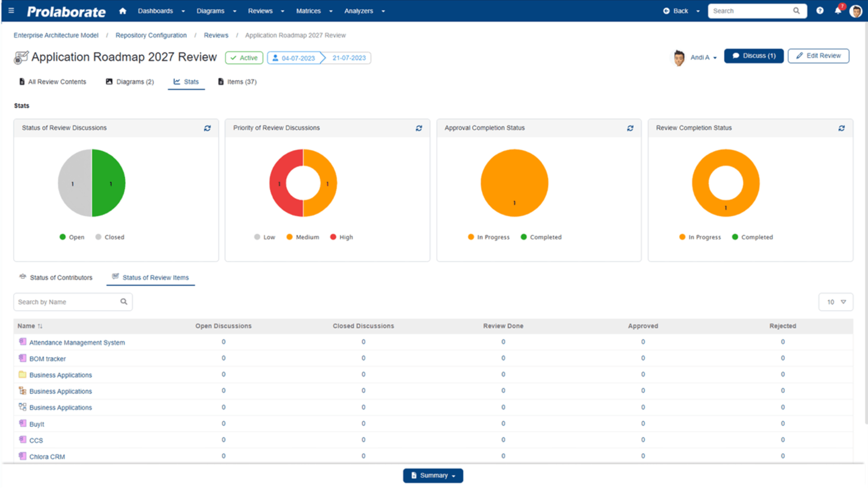Open the Status of Contributors tab
Image resolution: width=868 pixels, height=488 pixels.
(61, 277)
